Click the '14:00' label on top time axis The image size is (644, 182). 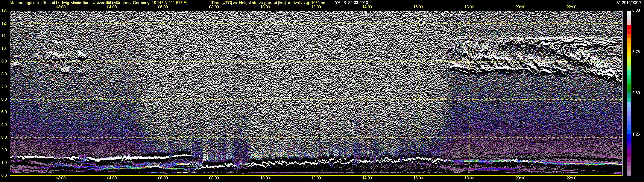pos(367,7)
